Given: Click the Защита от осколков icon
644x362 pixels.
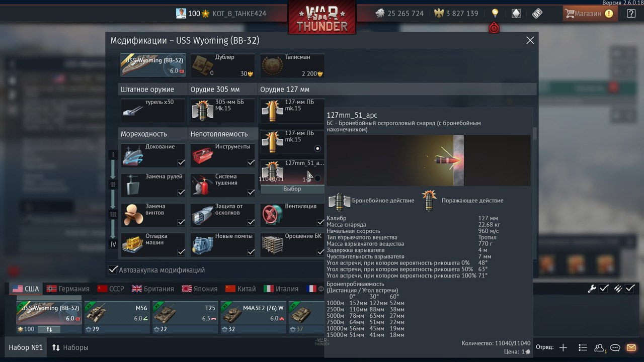Looking at the screenshot, I should [x=202, y=215].
